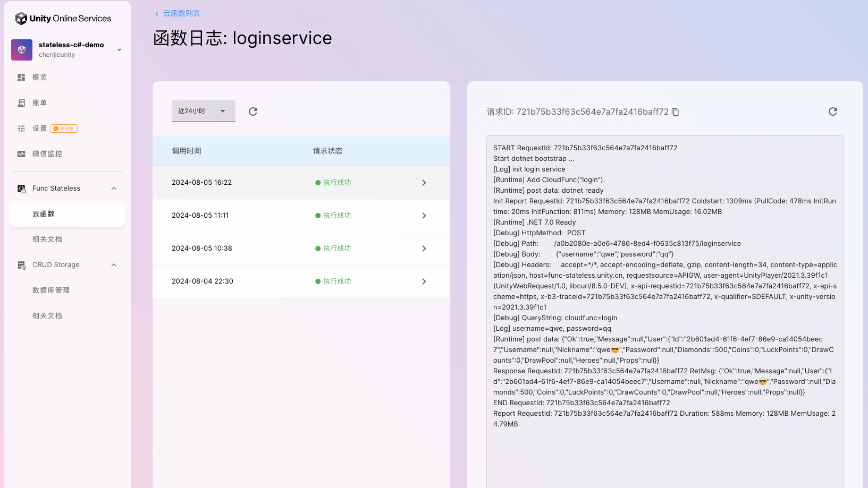Select 云函数 in the sidebar

(x=44, y=214)
